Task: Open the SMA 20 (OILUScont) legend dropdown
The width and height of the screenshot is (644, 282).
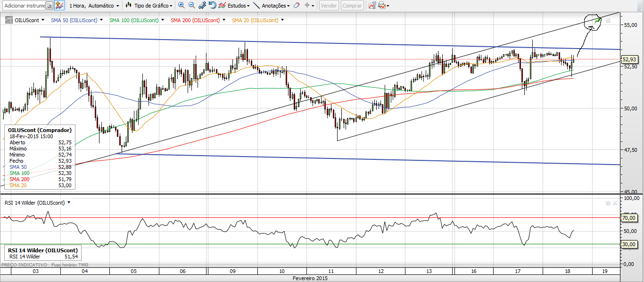Action: point(282,20)
